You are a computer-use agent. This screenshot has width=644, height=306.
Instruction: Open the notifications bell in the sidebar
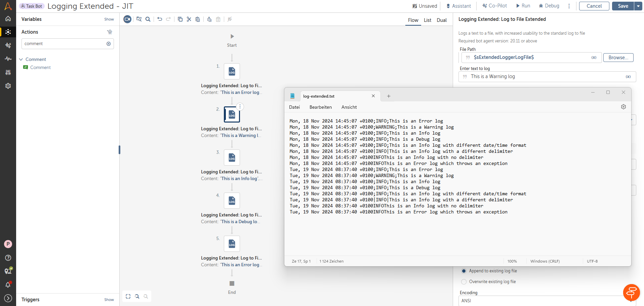tap(8, 285)
